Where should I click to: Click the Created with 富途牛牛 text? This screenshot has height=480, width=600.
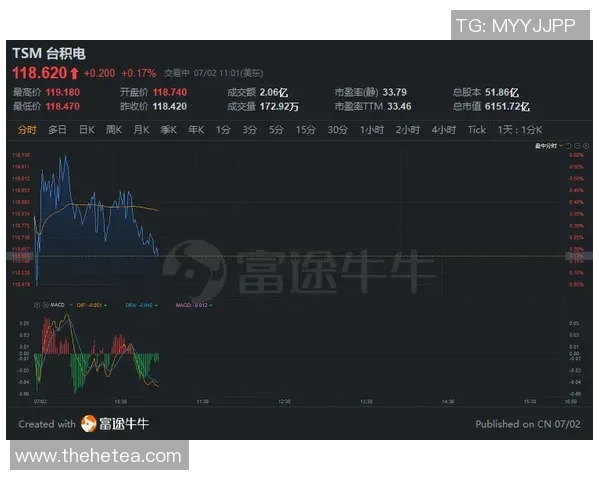(84, 424)
